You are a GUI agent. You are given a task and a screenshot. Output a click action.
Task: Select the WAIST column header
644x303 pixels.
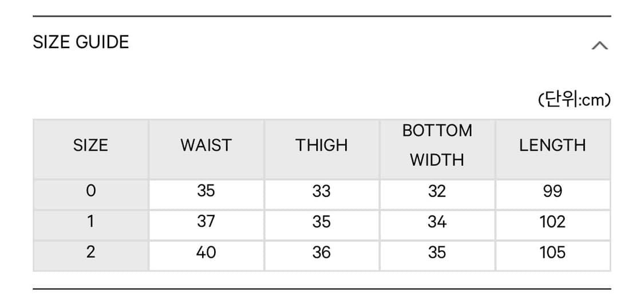[206, 145]
